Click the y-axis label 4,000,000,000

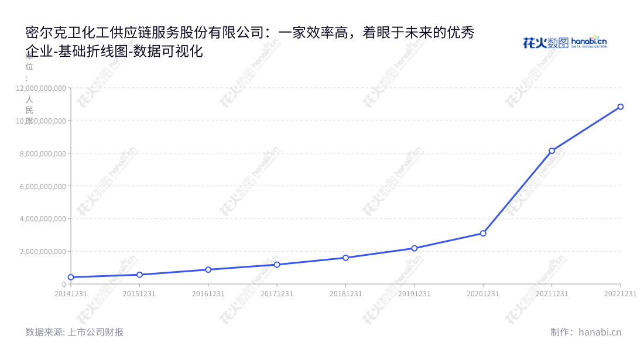(x=43, y=219)
